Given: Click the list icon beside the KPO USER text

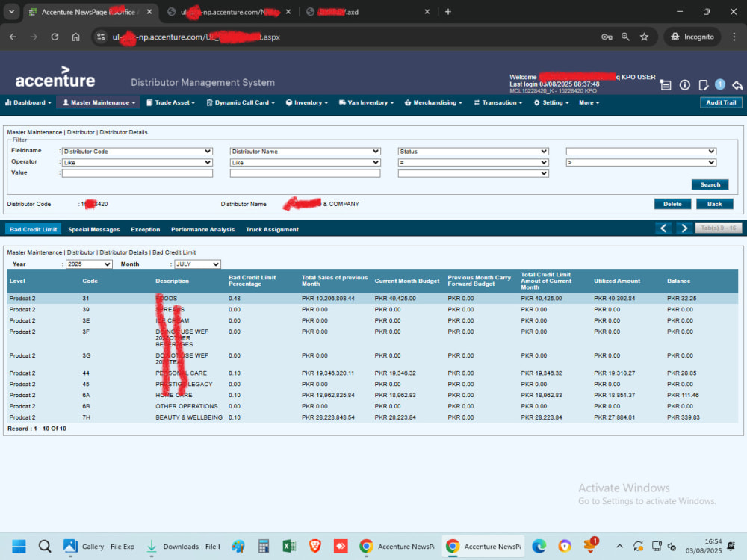Looking at the screenshot, I should click(666, 85).
